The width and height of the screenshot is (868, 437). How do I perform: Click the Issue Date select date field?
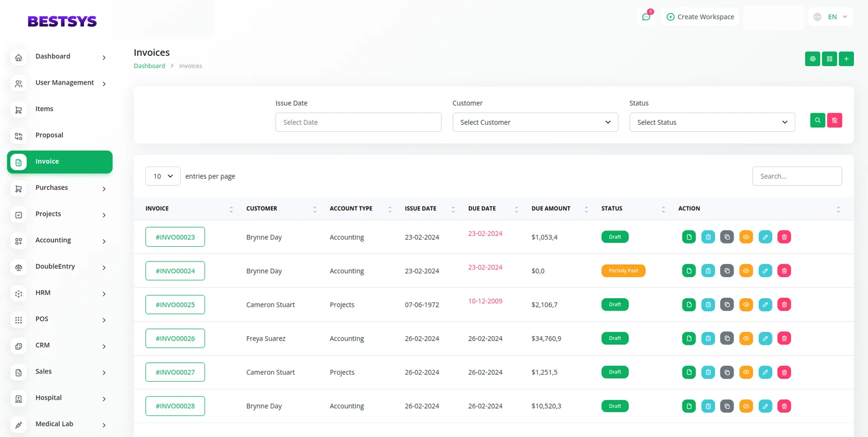[x=358, y=123]
